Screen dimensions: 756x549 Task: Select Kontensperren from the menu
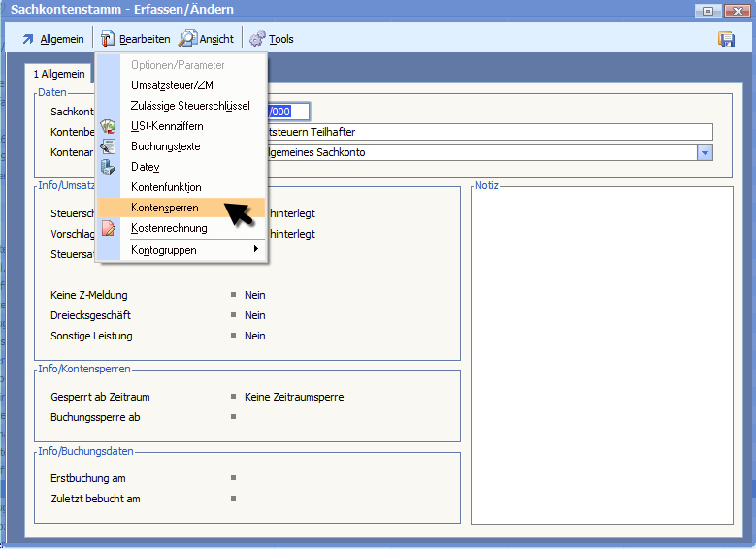(x=165, y=208)
